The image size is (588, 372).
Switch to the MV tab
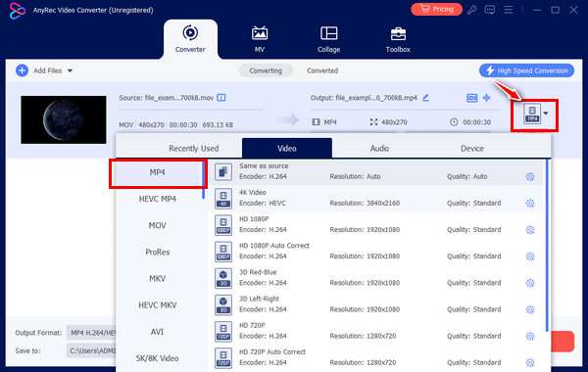pyautogui.click(x=260, y=39)
